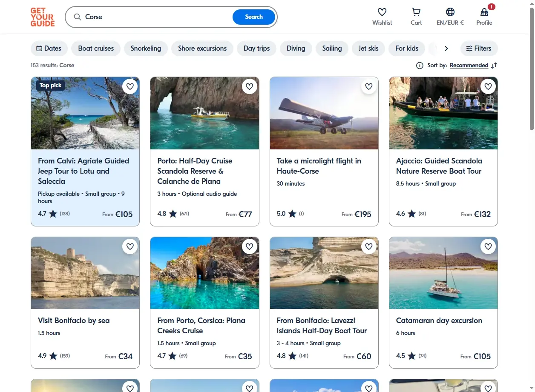Open the yellow boat under rock arch photo
This screenshot has height=392, width=535.
(204, 113)
